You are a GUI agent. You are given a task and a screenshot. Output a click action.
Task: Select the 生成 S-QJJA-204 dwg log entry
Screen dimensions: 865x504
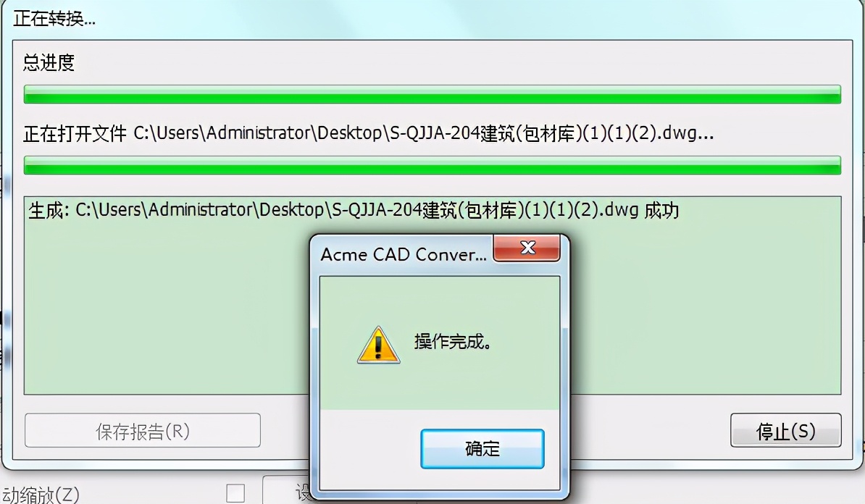pos(353,210)
